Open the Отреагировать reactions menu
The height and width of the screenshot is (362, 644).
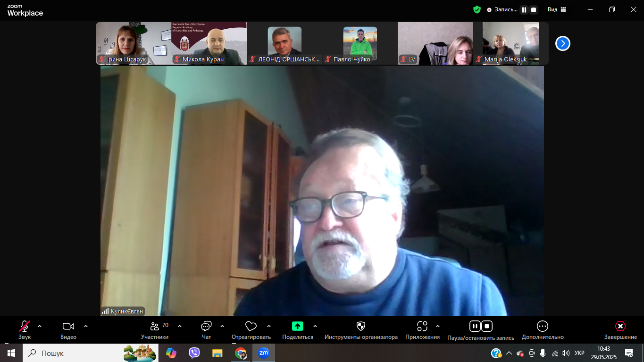tap(251, 326)
